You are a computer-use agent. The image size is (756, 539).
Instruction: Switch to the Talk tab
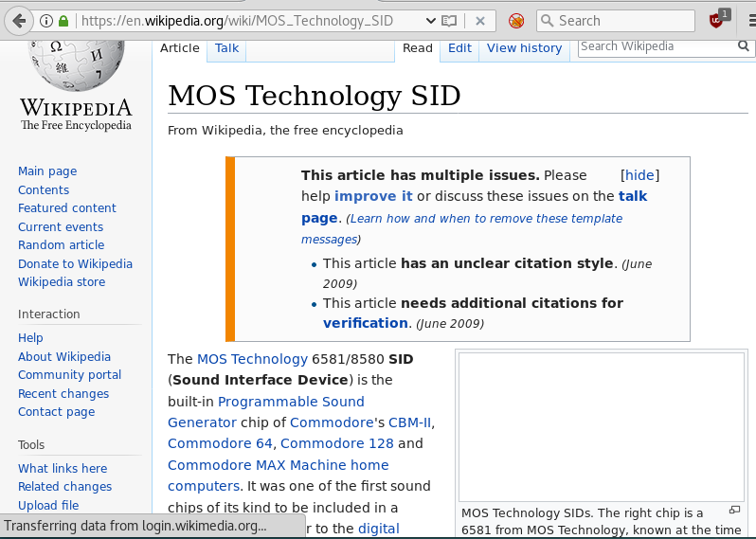[x=226, y=48]
